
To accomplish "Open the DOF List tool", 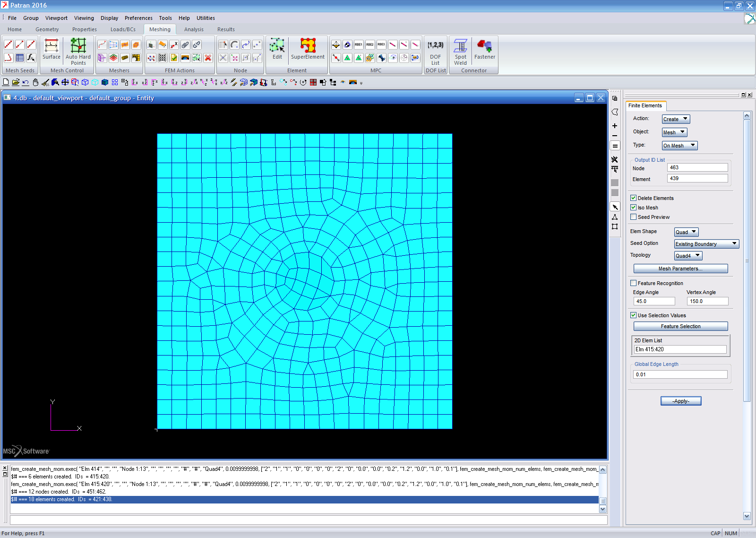I will coord(435,52).
